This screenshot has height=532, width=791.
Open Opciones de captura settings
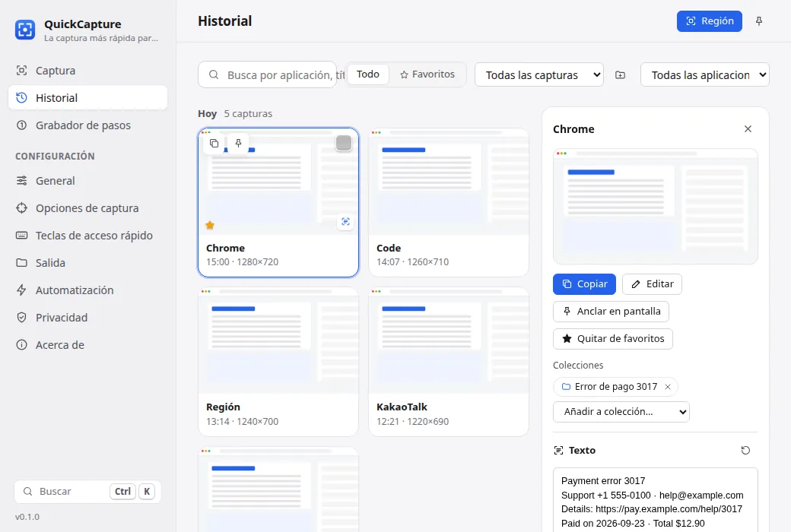(87, 207)
